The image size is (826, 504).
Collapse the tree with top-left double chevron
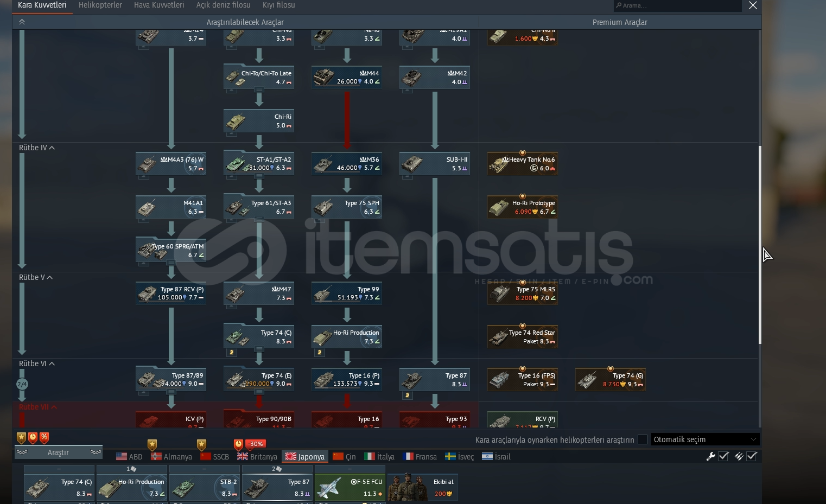point(22,22)
